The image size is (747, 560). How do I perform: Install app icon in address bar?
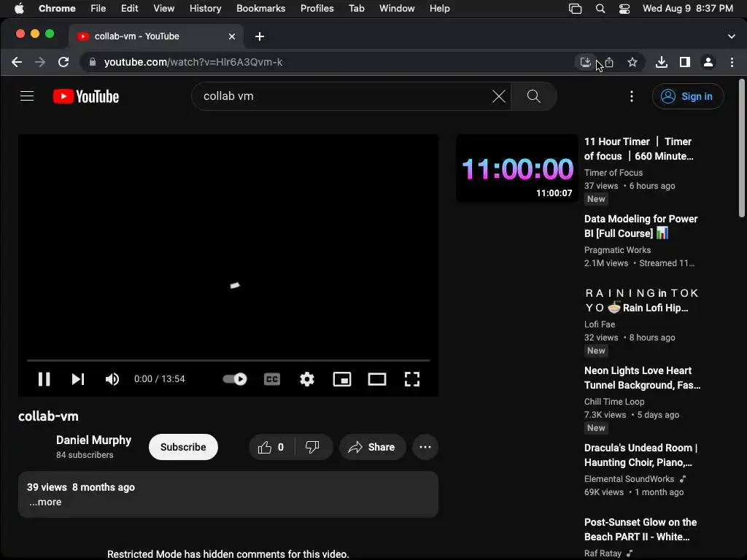tap(585, 62)
